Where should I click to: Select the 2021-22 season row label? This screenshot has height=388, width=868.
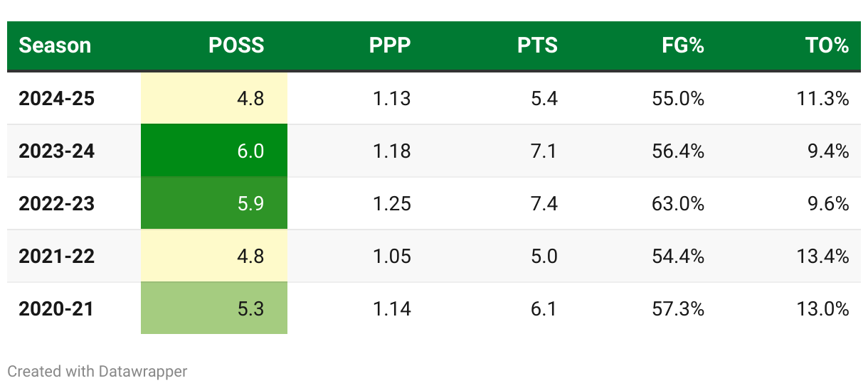[x=56, y=256]
